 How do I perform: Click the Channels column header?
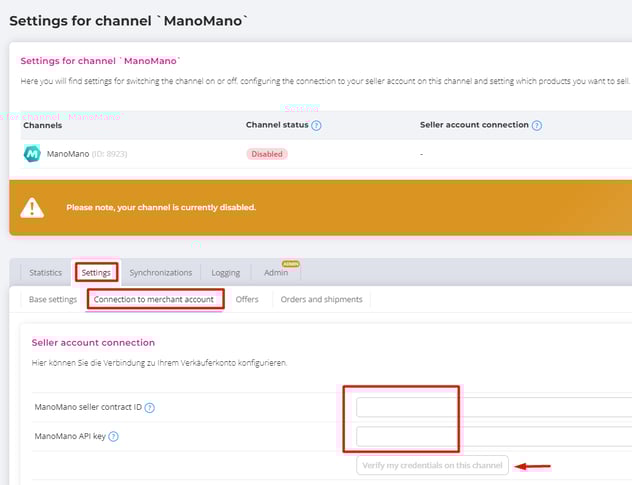click(x=42, y=125)
